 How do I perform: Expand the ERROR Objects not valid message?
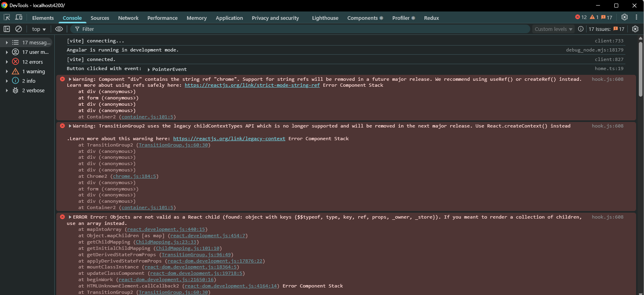click(70, 217)
